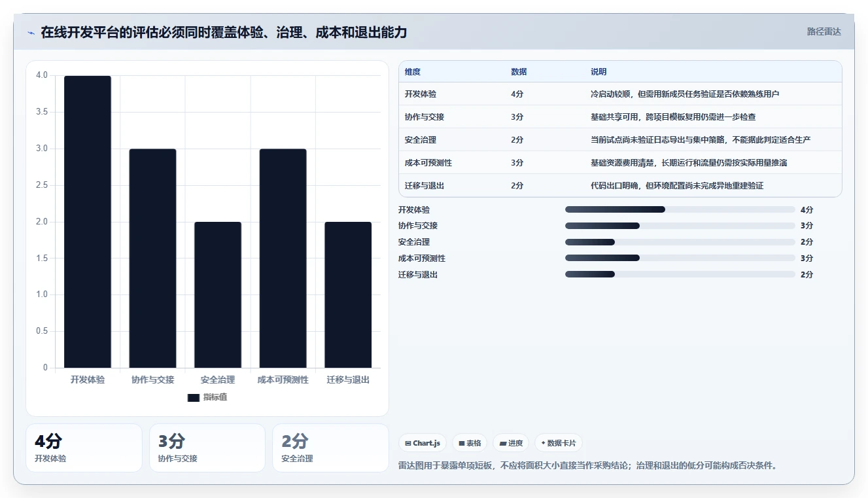This screenshot has width=868, height=498.
Task: Click the 路径雷达 label in header
Action: [824, 31]
